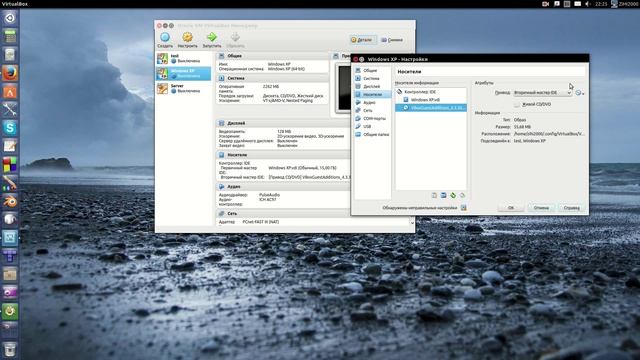Click Windows XP.vdi entry in details Носители
The width and height of the screenshot is (640, 360).
[x=302, y=168]
